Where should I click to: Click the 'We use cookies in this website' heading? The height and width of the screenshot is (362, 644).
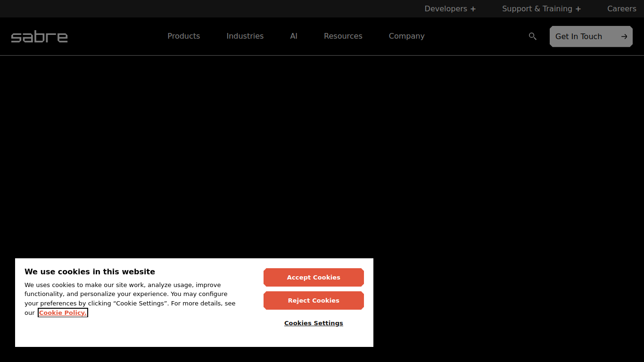coord(90,271)
